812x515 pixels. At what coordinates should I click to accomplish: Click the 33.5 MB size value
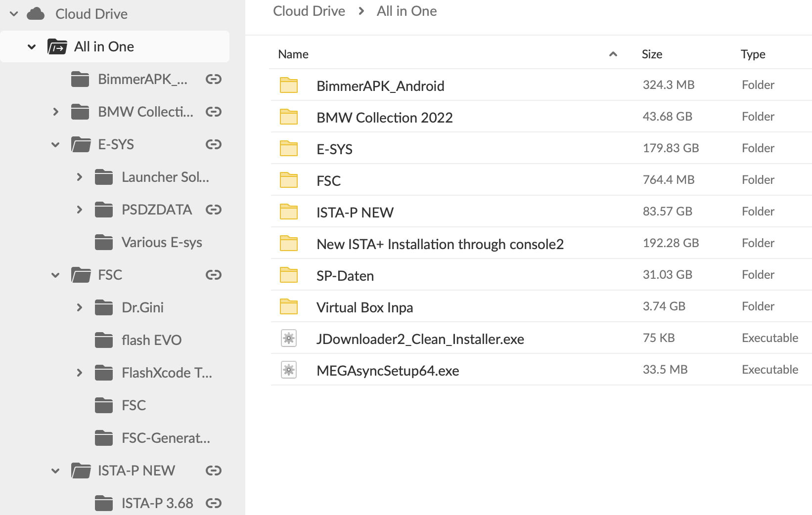(x=665, y=370)
